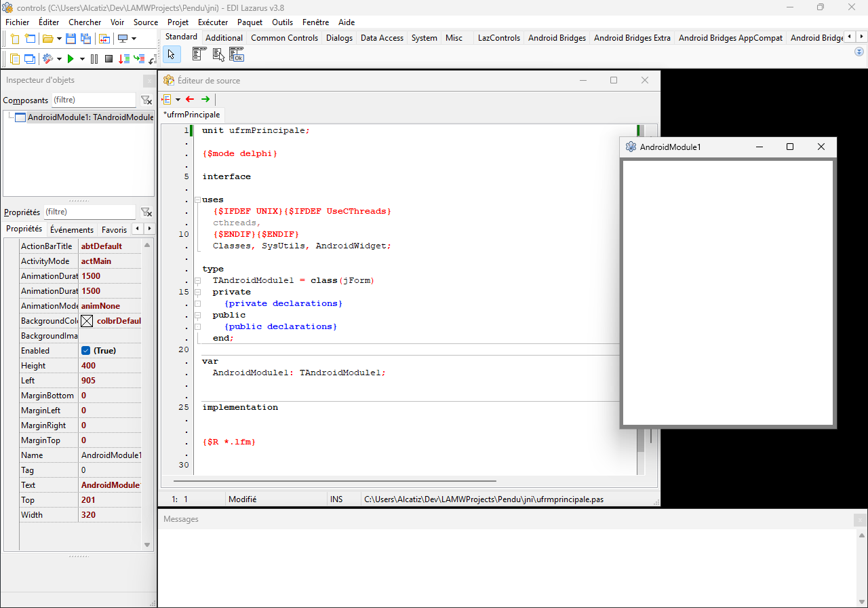Select the TMainMenu component icon
Screen dimensions: 868x608
199,55
